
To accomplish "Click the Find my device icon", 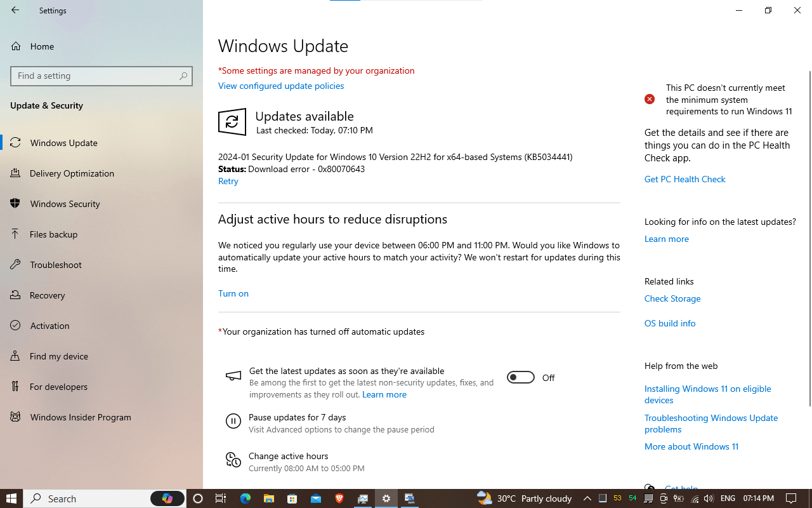I will (16, 356).
